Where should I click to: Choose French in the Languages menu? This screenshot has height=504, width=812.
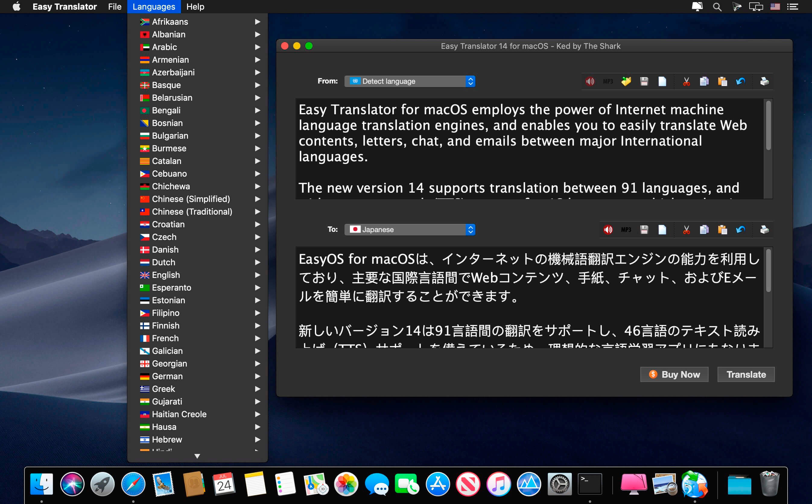coord(197,338)
